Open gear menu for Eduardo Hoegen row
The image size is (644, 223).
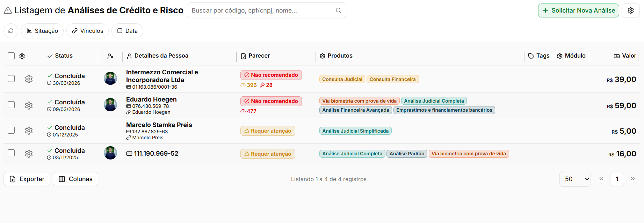pos(29,105)
